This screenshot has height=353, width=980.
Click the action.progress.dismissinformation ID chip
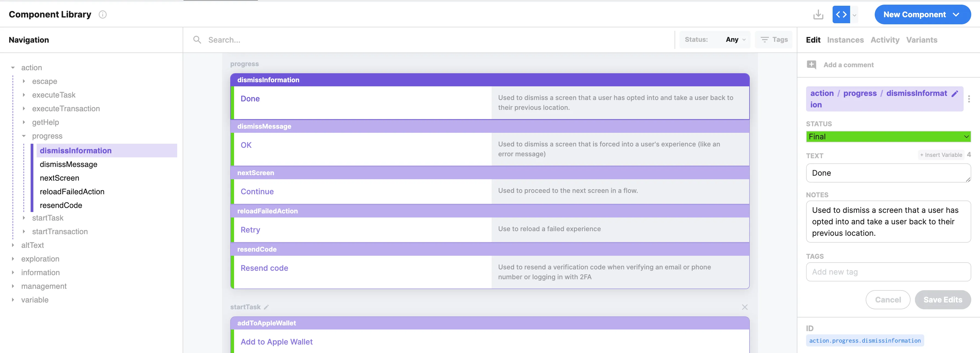tap(865, 341)
